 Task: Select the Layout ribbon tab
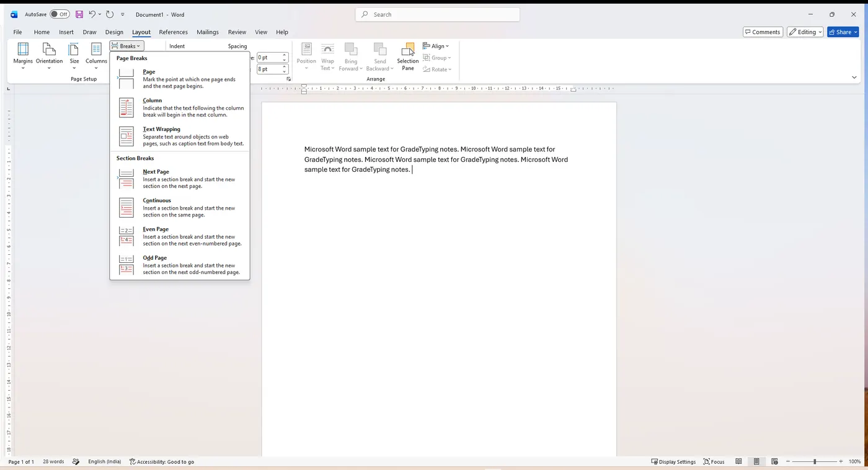tap(141, 32)
